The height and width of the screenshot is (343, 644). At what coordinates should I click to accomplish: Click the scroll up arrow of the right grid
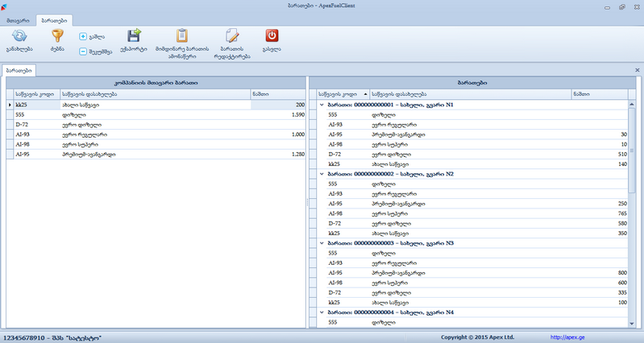632,105
